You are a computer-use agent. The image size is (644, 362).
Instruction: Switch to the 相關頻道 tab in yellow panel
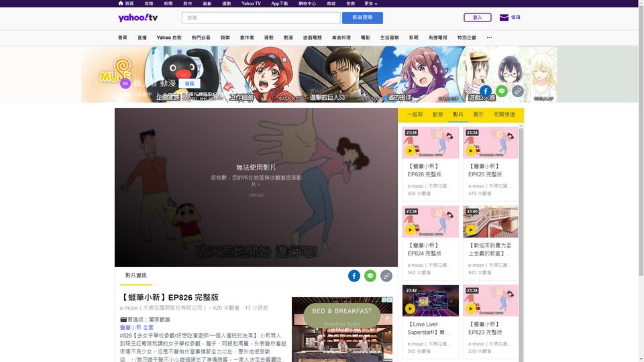click(x=504, y=115)
